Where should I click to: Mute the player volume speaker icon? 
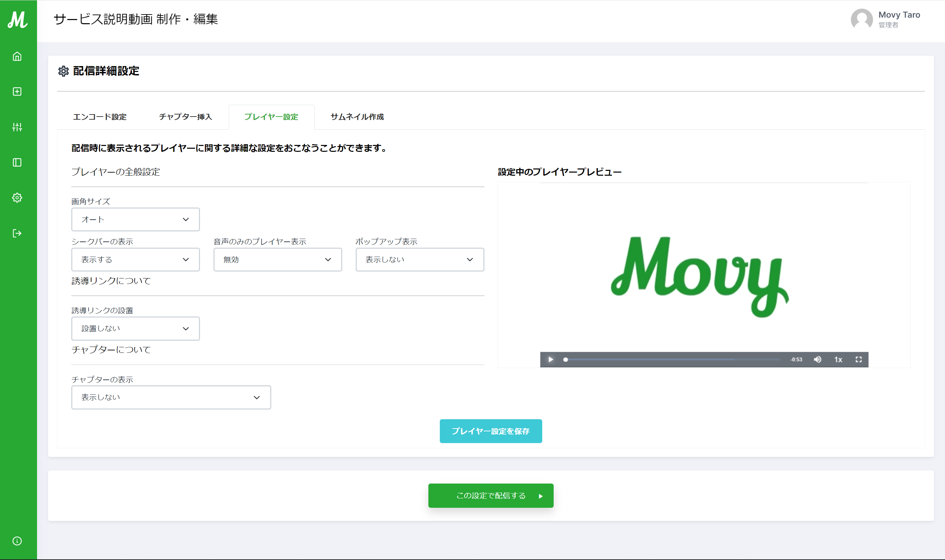817,359
